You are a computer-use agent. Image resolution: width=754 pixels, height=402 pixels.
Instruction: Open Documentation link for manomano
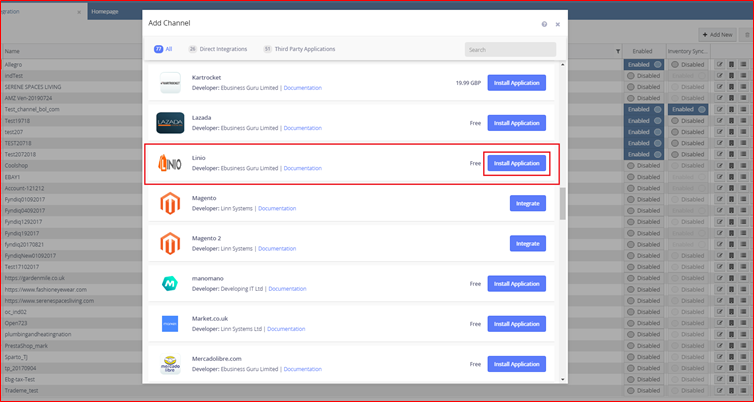point(287,289)
